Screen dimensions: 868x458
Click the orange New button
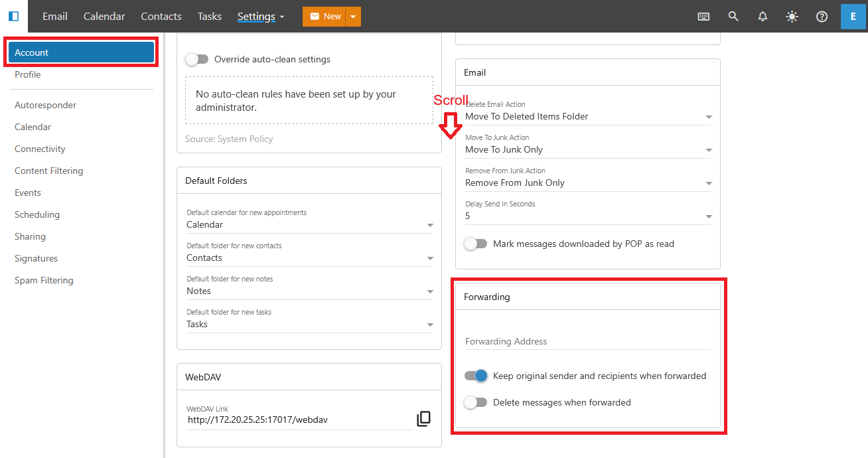325,17
